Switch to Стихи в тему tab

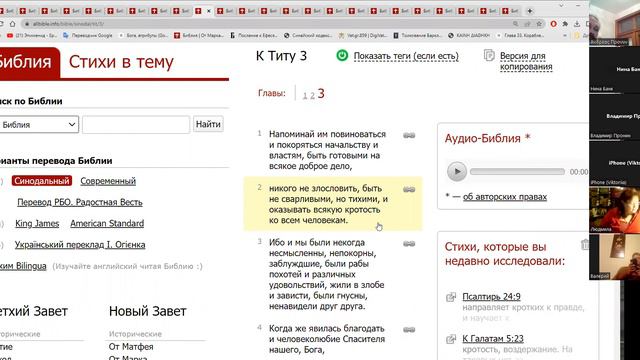(121, 62)
